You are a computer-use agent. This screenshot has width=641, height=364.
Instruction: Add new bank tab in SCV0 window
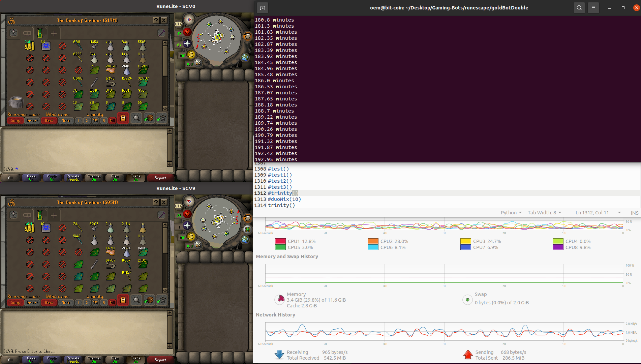point(54,33)
